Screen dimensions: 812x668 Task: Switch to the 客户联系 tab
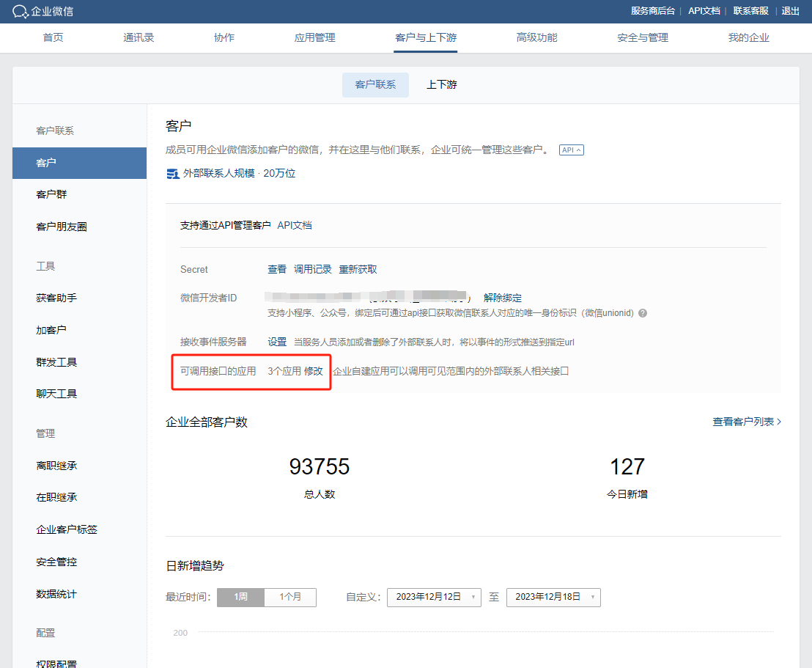(x=375, y=84)
